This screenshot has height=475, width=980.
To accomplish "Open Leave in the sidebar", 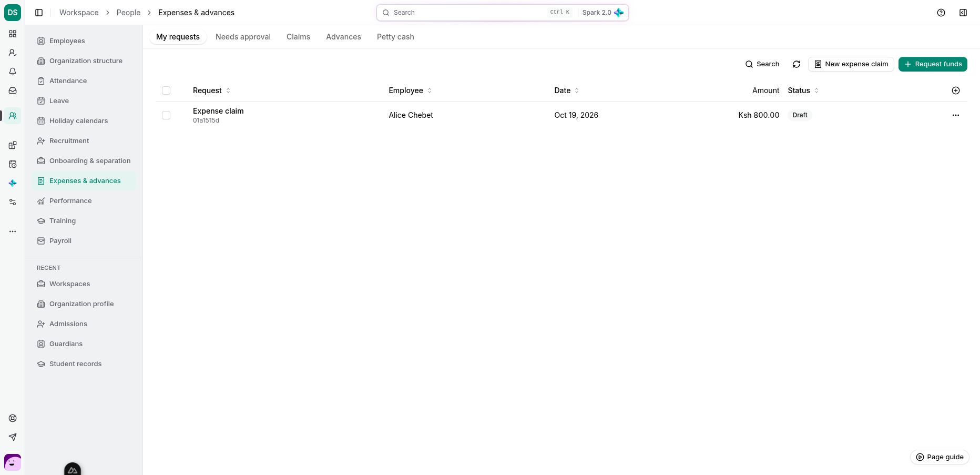I will point(84,101).
